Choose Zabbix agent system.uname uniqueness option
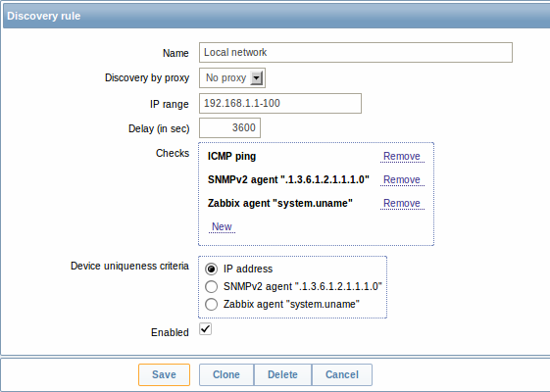The width and height of the screenshot is (550, 392). 211,305
